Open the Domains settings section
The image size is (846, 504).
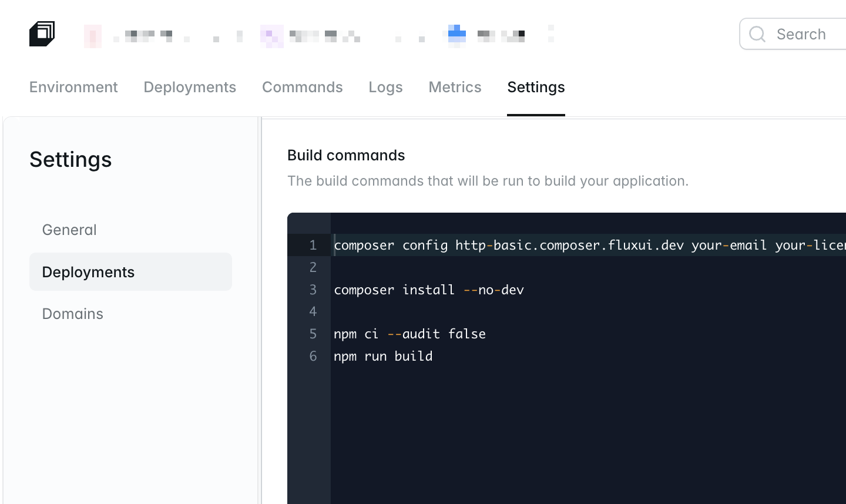pos(72,314)
